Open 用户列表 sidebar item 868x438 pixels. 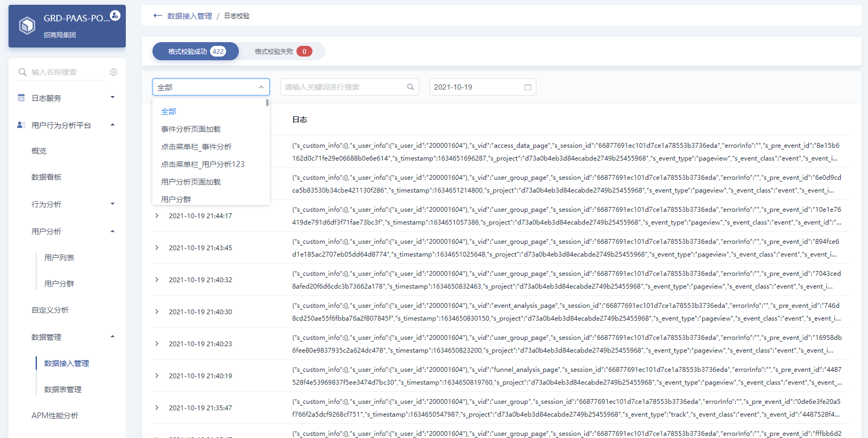(x=59, y=258)
